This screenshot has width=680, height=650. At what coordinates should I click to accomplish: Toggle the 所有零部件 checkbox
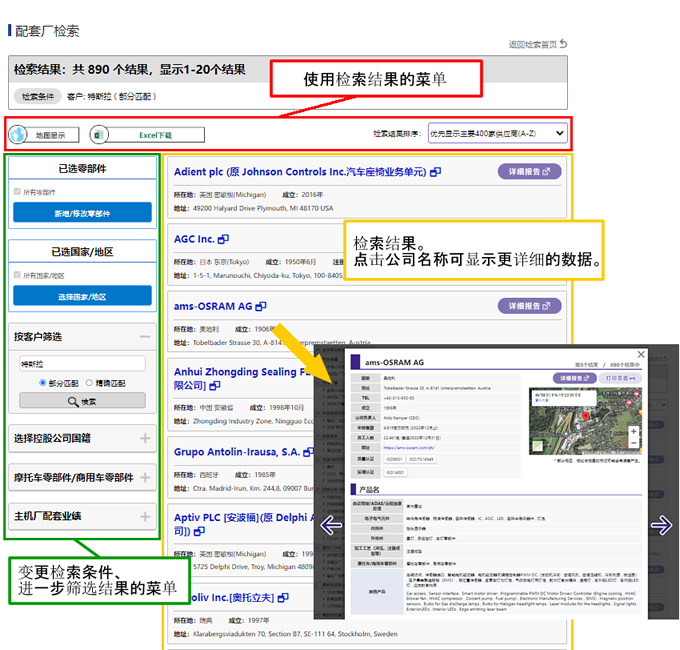click(18, 192)
